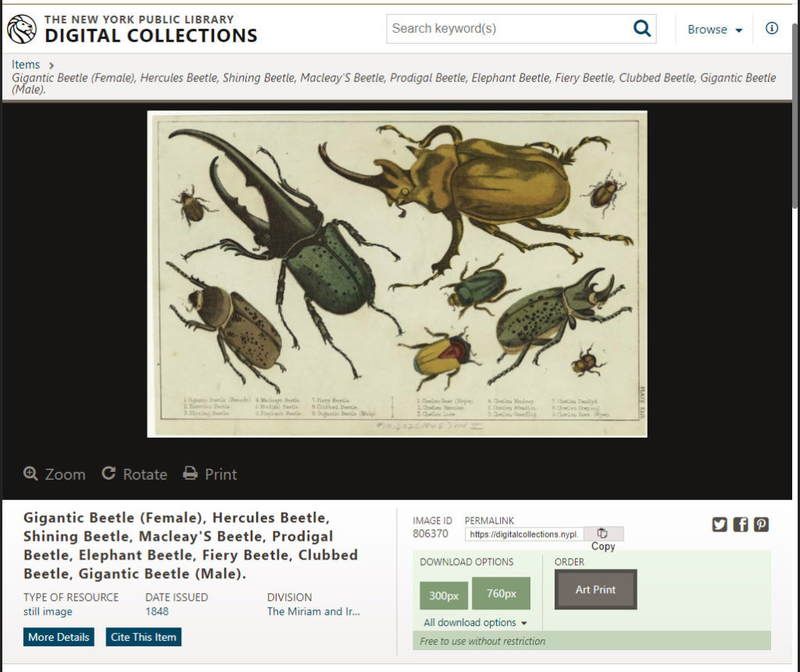800x672 pixels.
Task: Click the More Details button
Action: point(59,637)
